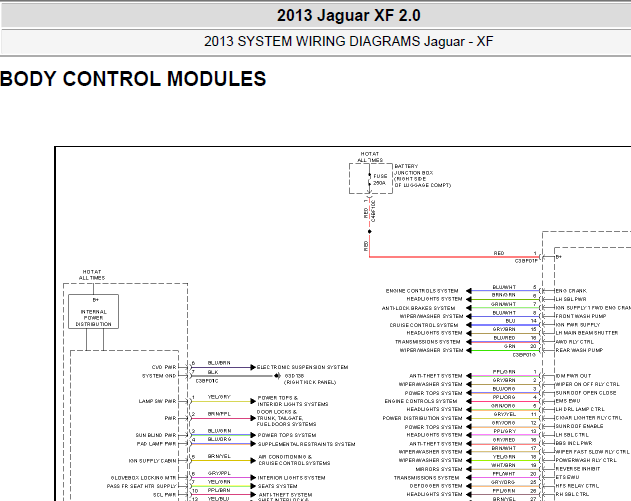
Task: Click the 'ETS EMU' pin label
Action: pos(568,477)
